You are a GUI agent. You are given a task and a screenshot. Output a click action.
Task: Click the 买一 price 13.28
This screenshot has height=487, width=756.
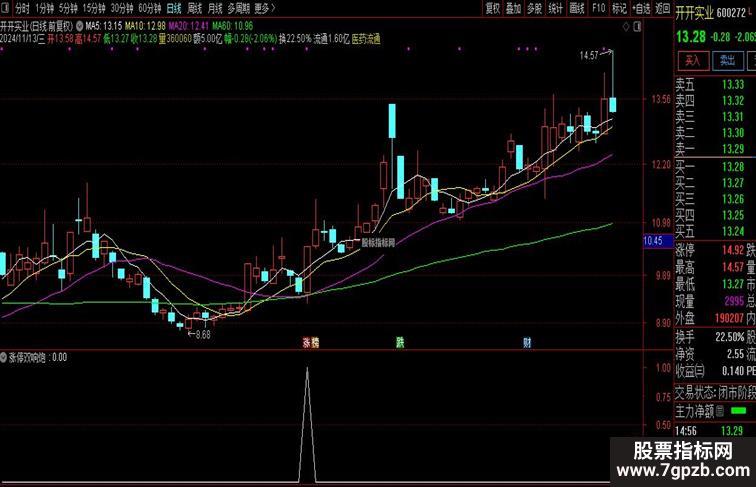pyautogui.click(x=733, y=167)
